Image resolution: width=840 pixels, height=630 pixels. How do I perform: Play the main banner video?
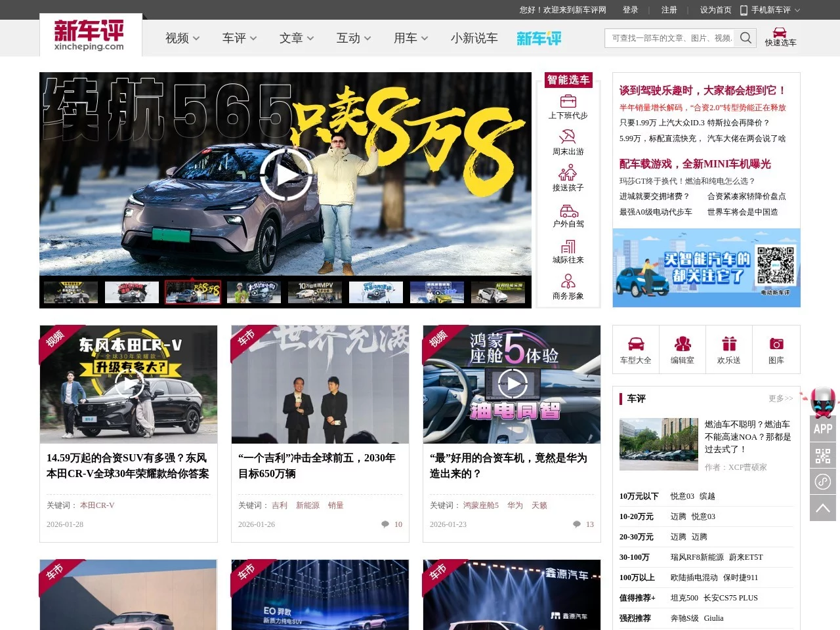(285, 175)
